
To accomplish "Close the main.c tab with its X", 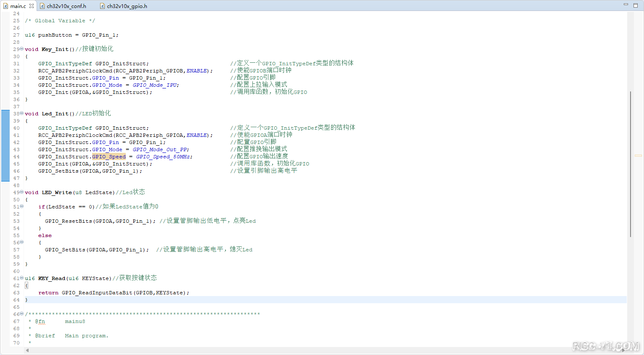I will 32,6.
